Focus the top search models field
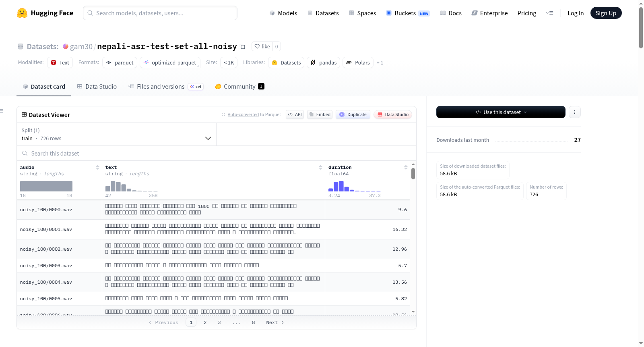Screen dimensions: 644x347 pos(160,13)
